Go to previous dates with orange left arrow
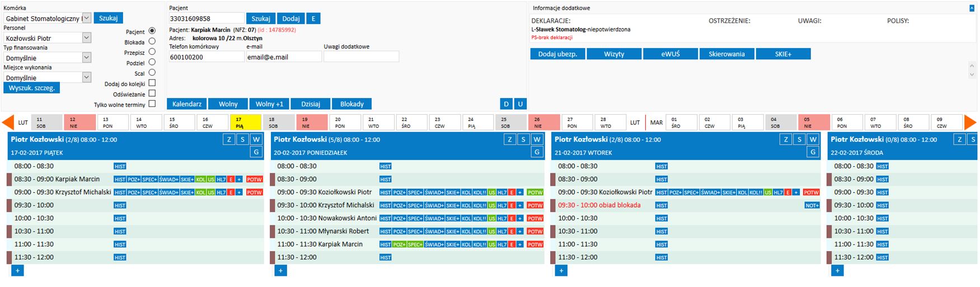The height and width of the screenshot is (287, 980). (x=8, y=123)
